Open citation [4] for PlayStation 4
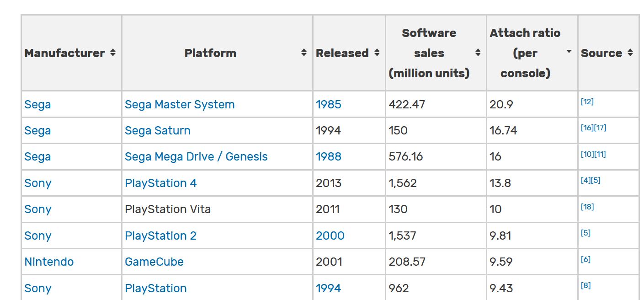This screenshot has height=300, width=644. pos(585,180)
